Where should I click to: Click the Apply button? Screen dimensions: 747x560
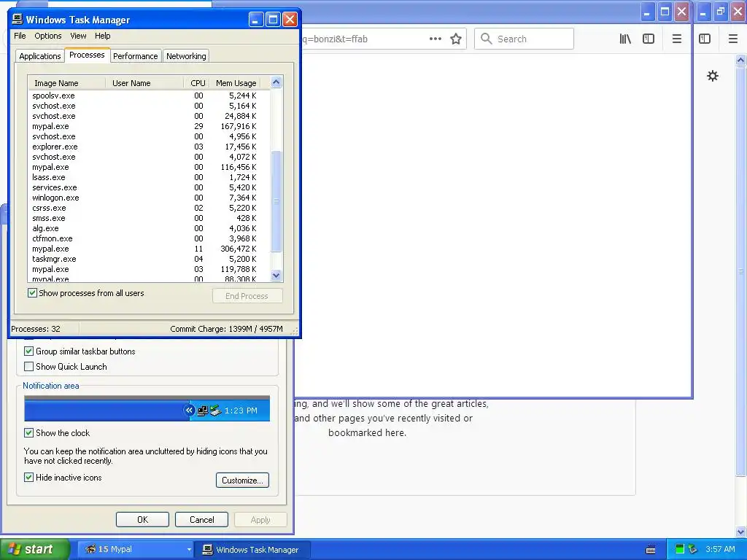260,519
